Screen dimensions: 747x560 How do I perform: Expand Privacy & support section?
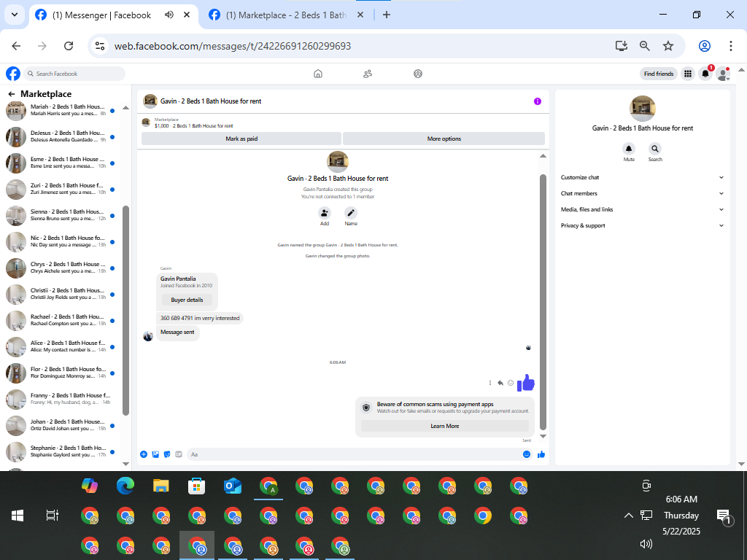tap(642, 226)
